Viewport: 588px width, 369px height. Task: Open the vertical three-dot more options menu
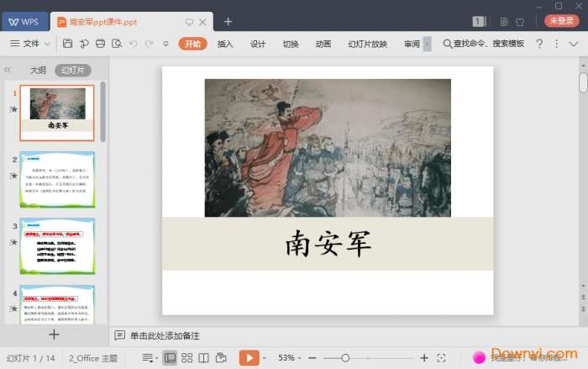click(x=556, y=44)
